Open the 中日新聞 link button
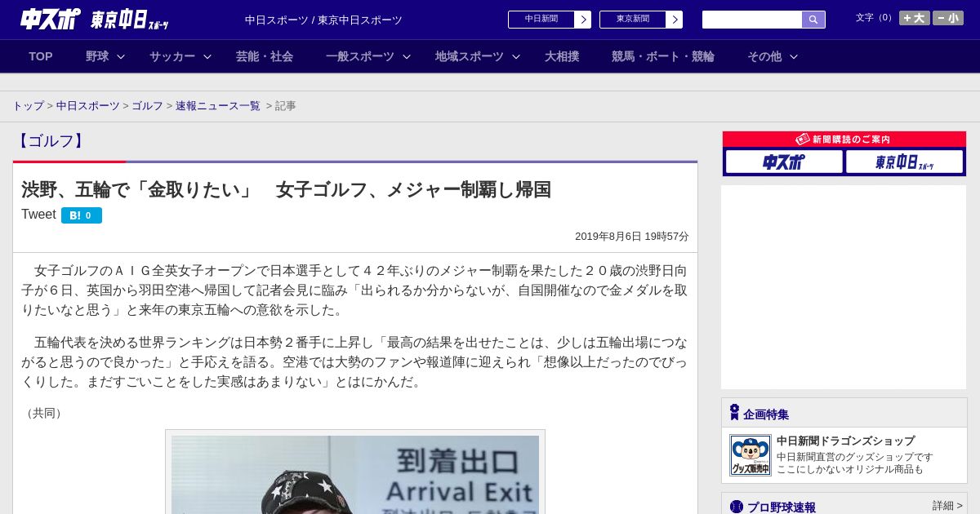The image size is (980, 514). [541, 20]
